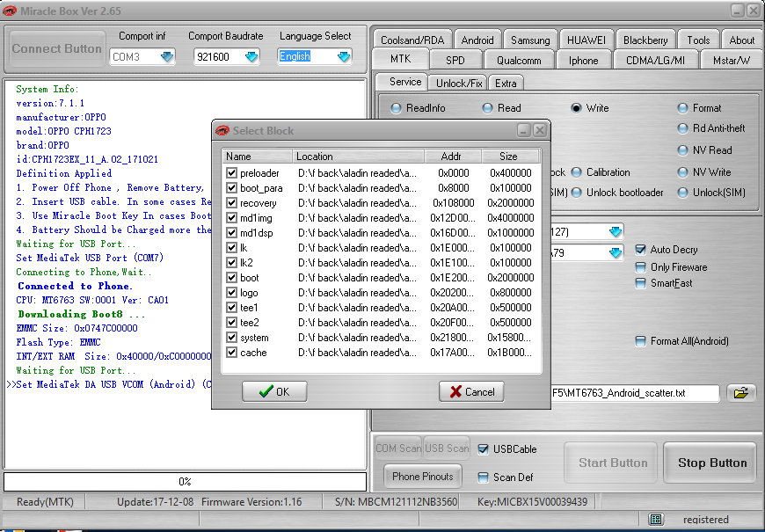Open the About tab

coord(741,40)
